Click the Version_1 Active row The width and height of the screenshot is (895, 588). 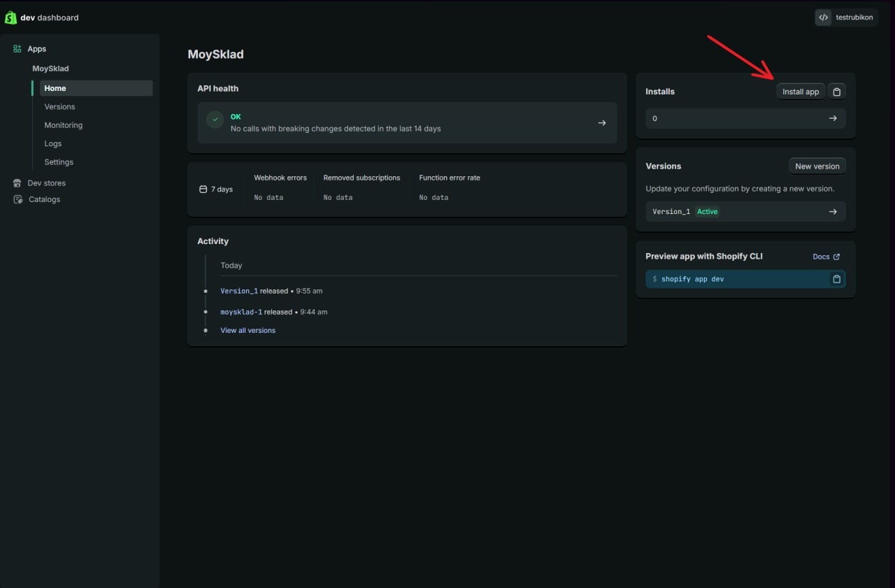point(745,211)
